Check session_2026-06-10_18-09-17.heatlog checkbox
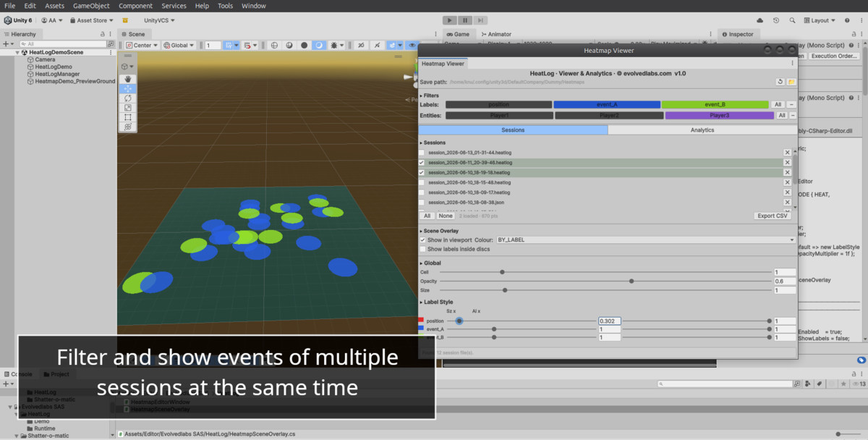The width and height of the screenshot is (868, 440). tap(422, 192)
